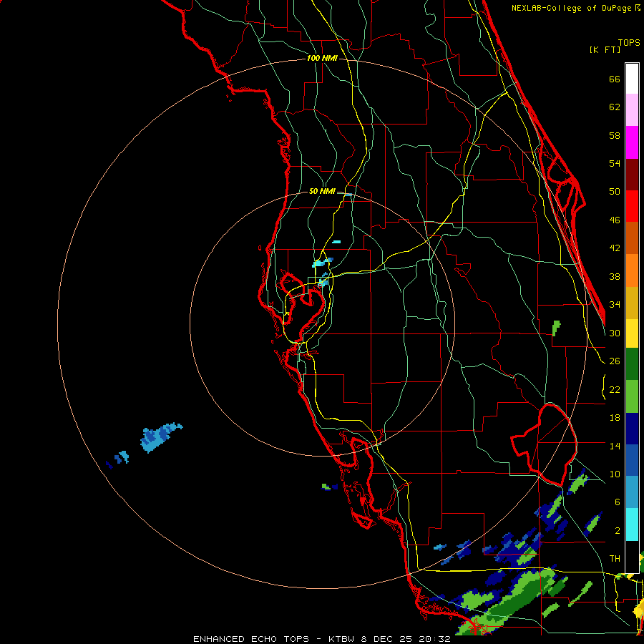Screen dimensions: 644x644
Task: Click the 6 value on the legend
Action: pyautogui.click(x=618, y=502)
